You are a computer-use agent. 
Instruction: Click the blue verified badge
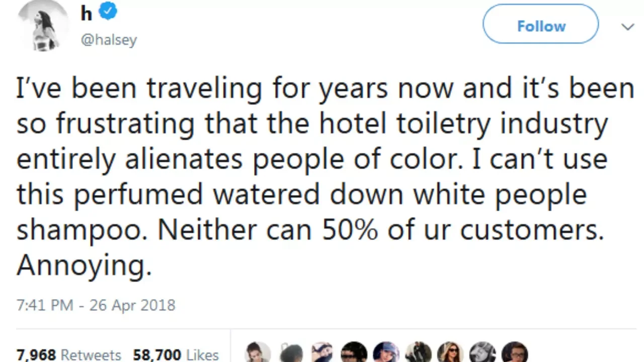tap(108, 12)
